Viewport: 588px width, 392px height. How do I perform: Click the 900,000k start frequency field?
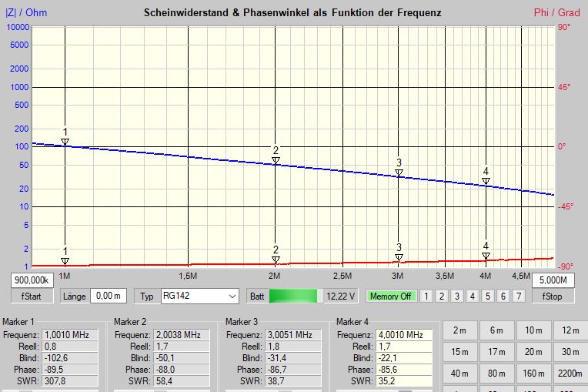(x=32, y=280)
